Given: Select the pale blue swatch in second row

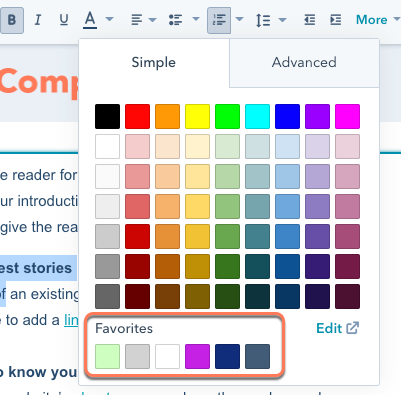Looking at the screenshot, I should [x=287, y=146].
